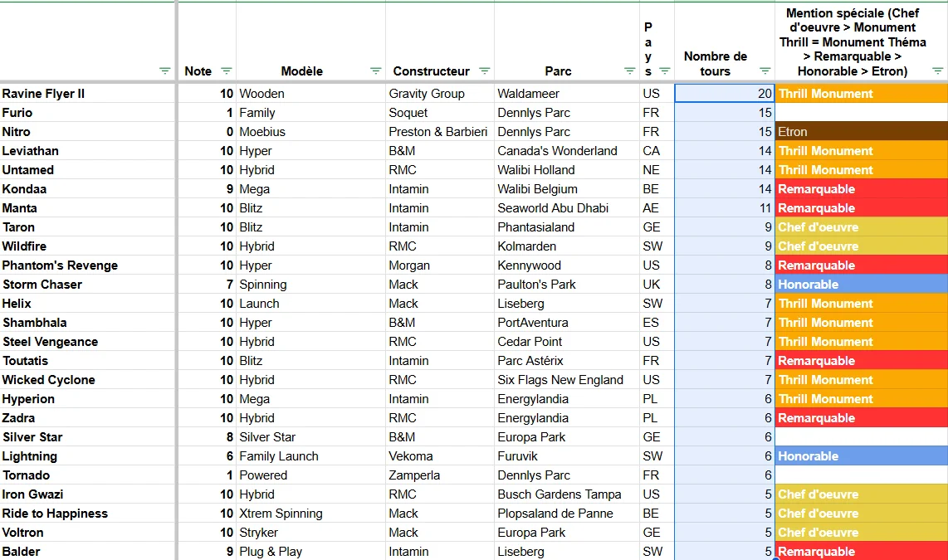
Task: Click the Pays column filter icon
Action: pos(664,71)
